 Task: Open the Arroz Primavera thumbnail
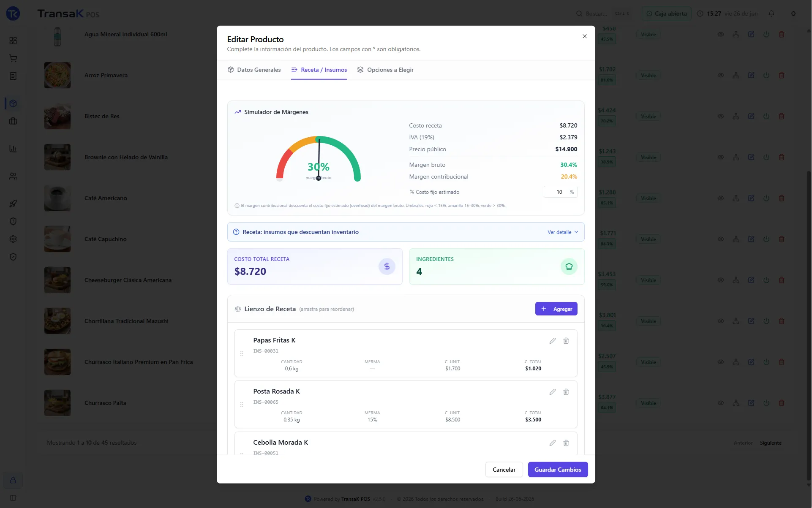pyautogui.click(x=57, y=76)
